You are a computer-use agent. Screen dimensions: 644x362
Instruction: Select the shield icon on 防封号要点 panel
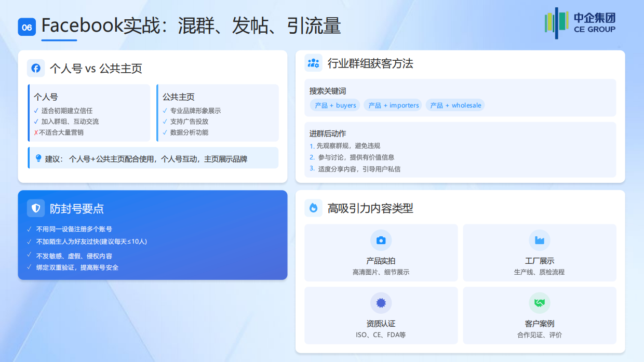(35, 208)
